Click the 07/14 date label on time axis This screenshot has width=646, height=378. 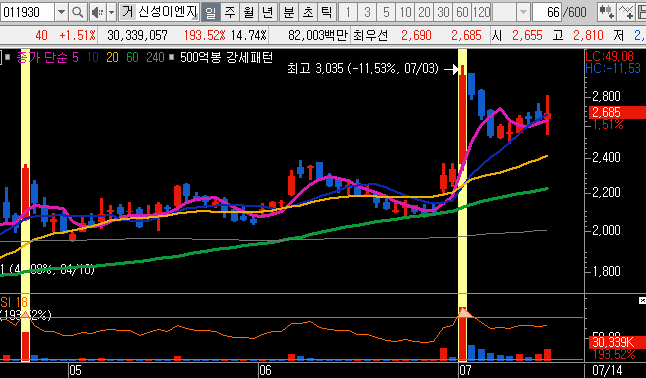click(607, 370)
